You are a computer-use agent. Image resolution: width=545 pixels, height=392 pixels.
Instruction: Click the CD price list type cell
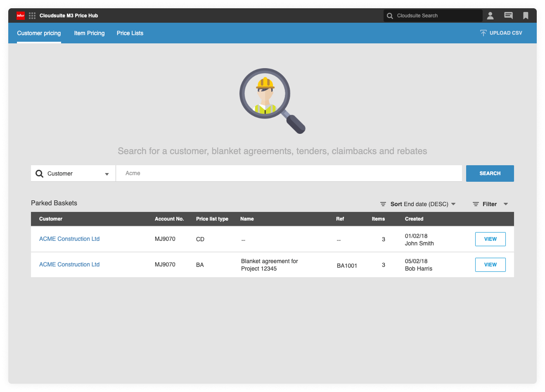pos(200,239)
